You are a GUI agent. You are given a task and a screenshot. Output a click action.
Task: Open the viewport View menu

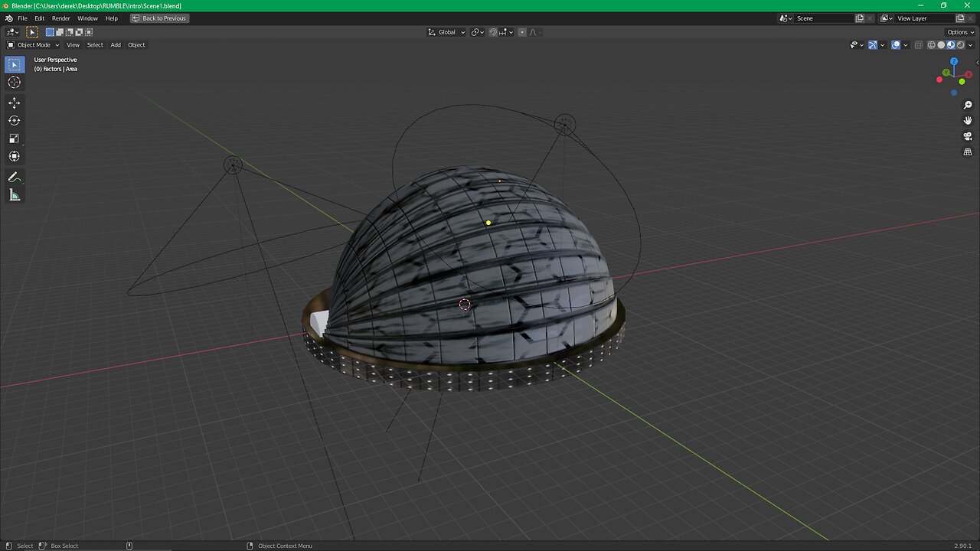[73, 45]
